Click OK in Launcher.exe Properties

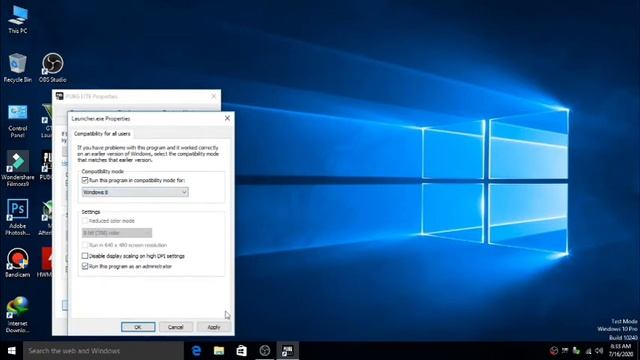[x=138, y=327]
